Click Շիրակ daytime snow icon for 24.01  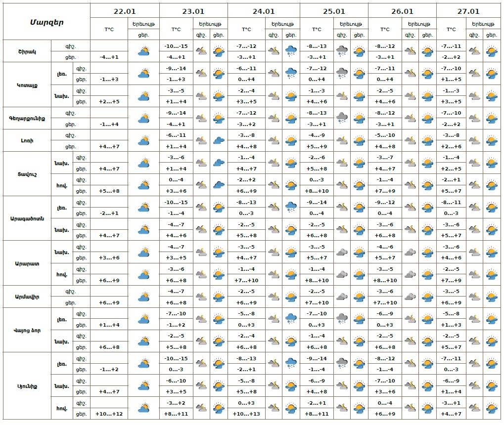(x=291, y=51)
